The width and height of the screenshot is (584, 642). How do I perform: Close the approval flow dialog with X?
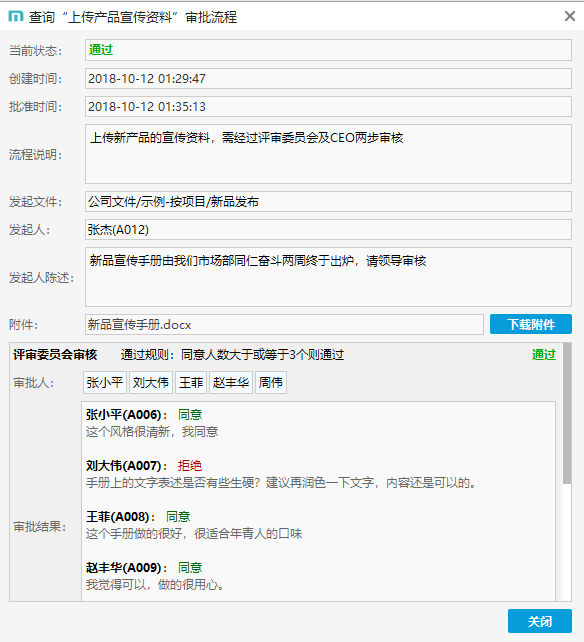point(570,16)
